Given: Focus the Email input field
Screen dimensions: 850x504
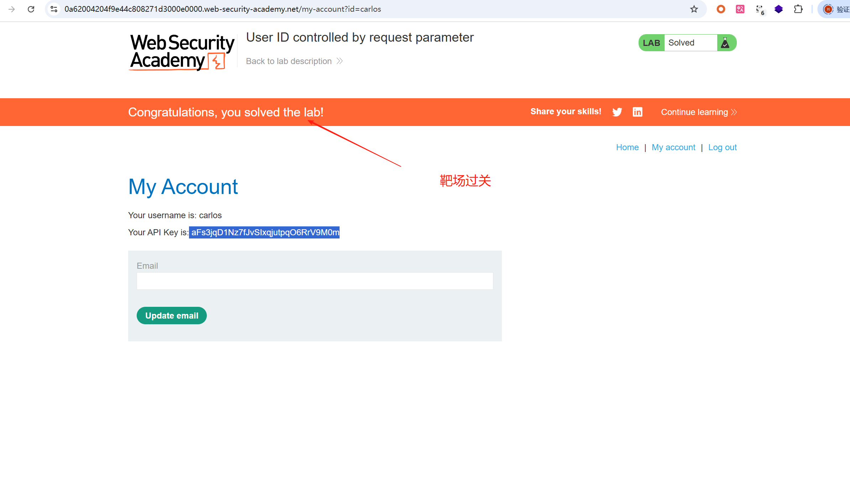Looking at the screenshot, I should tap(315, 281).
